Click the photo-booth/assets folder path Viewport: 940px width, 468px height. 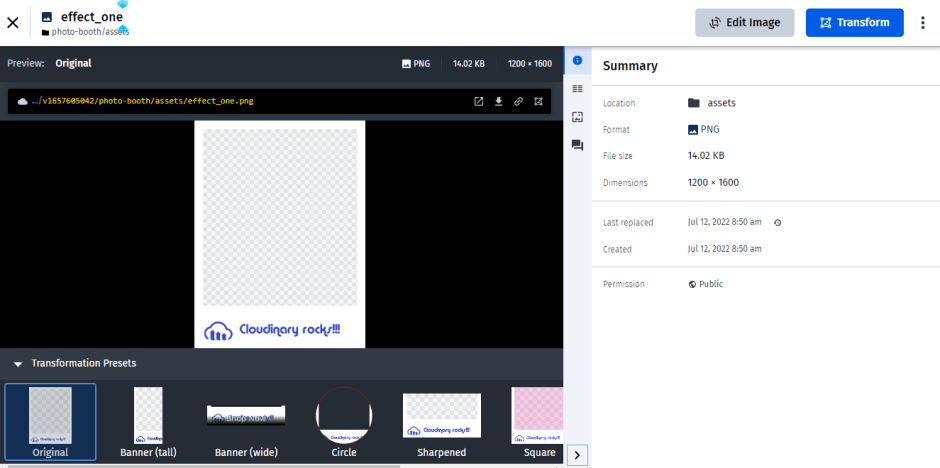[90, 32]
